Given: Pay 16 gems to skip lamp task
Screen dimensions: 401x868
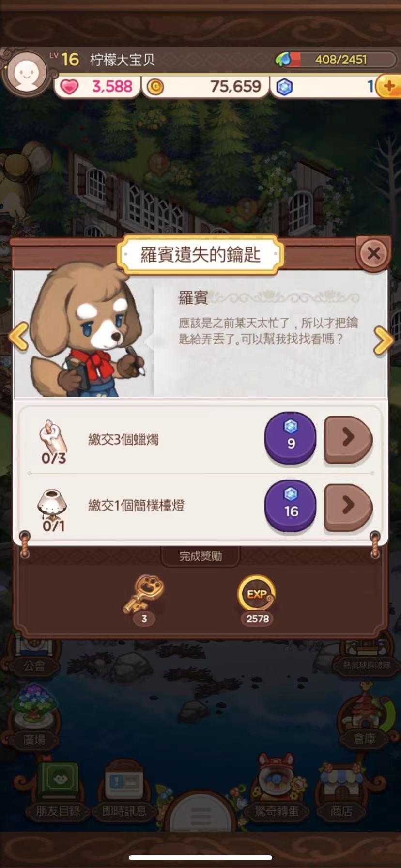Looking at the screenshot, I should (290, 506).
